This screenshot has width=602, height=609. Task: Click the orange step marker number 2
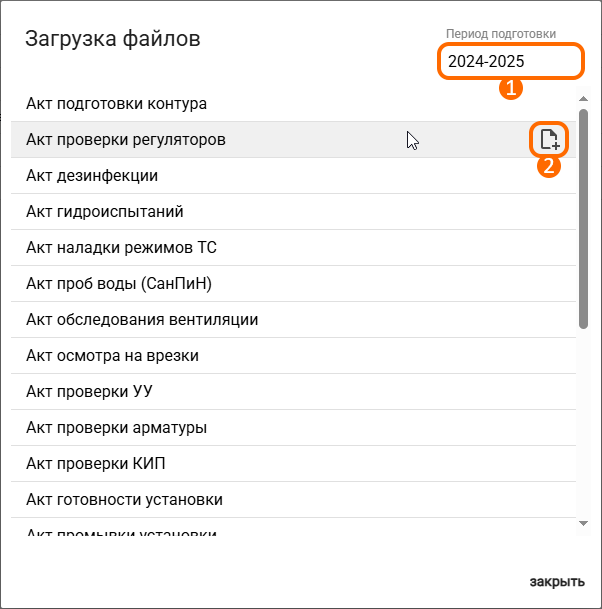pos(548,166)
